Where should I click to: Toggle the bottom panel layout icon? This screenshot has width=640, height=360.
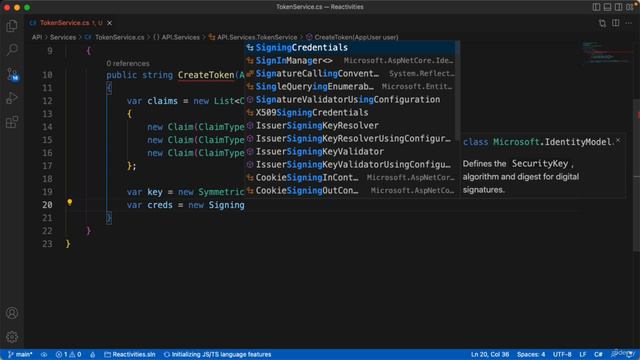(x=607, y=7)
